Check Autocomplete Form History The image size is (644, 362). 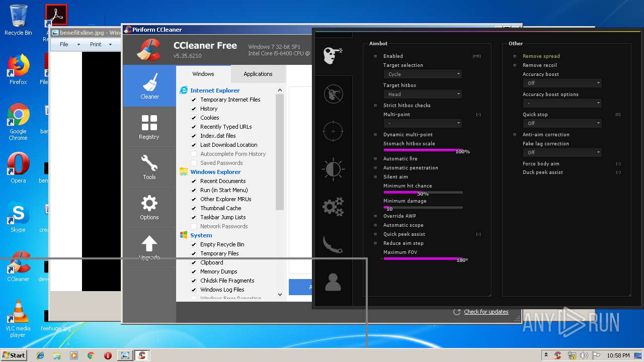(x=194, y=154)
